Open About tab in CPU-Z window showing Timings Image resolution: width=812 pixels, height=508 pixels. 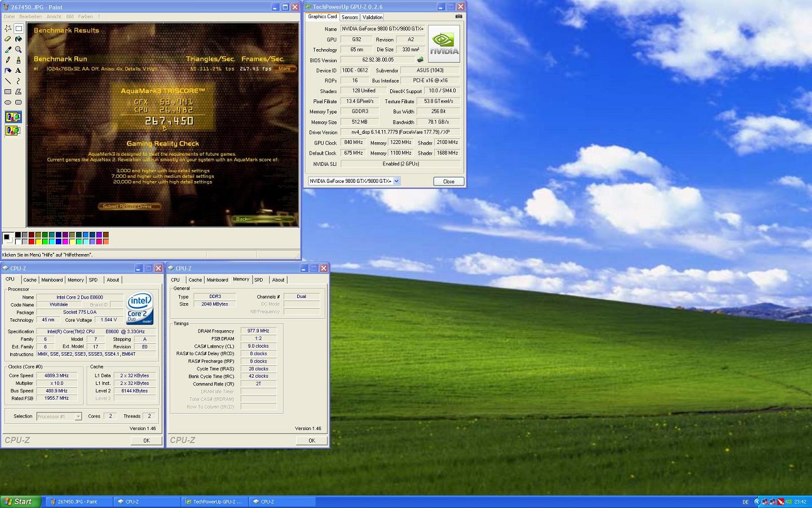[x=279, y=280]
